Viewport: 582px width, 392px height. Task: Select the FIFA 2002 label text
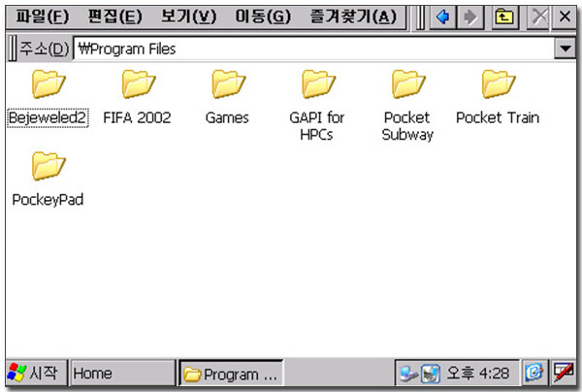click(137, 117)
